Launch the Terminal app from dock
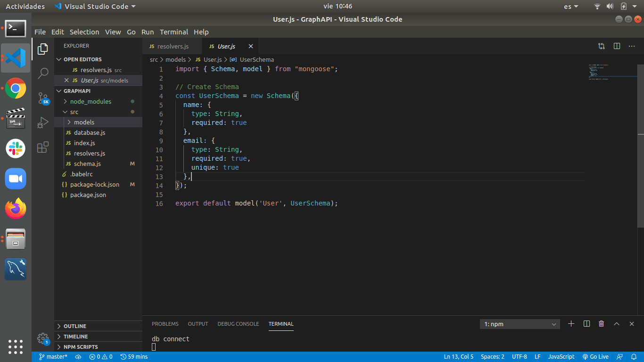644x362 pixels. tap(16, 29)
